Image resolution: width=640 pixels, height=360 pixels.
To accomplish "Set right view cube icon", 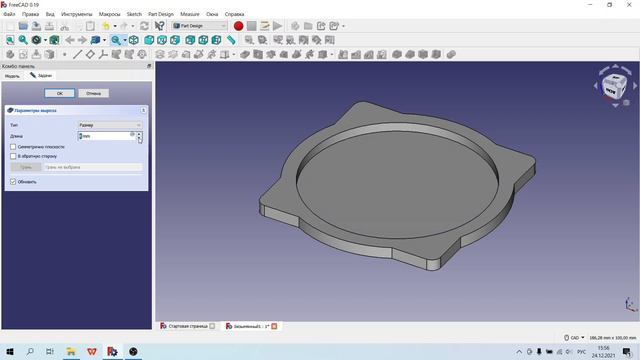I will (x=175, y=40).
